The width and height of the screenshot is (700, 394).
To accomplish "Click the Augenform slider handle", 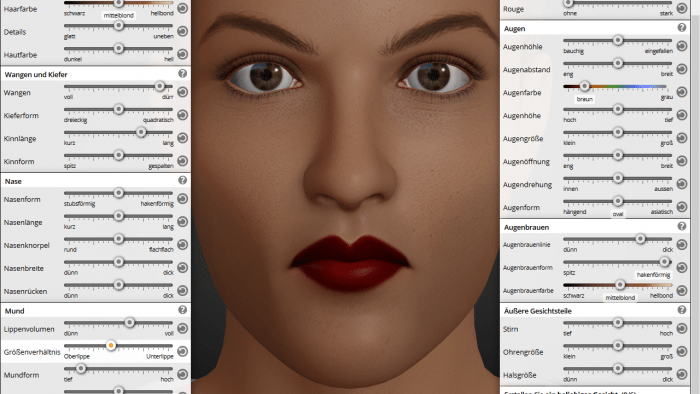I will 618,201.
